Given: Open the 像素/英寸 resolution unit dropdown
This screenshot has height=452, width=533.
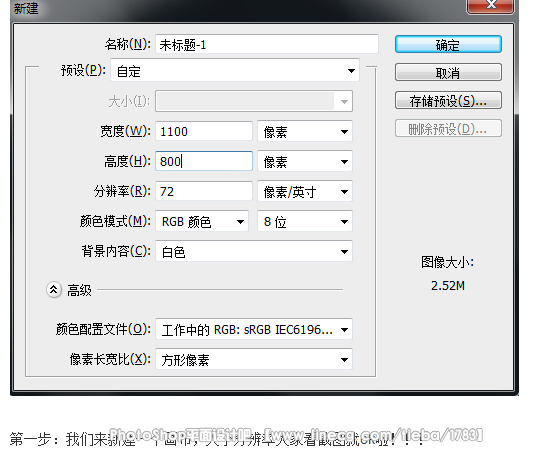Looking at the screenshot, I should click(x=305, y=191).
